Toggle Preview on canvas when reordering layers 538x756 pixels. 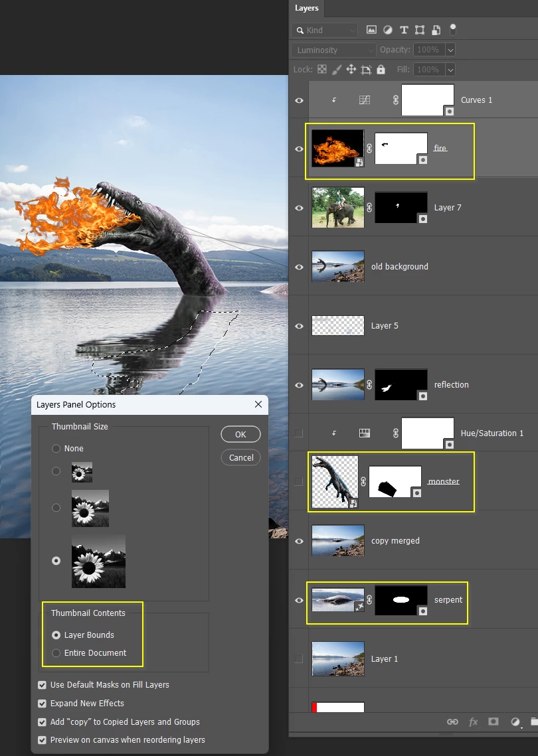click(42, 739)
